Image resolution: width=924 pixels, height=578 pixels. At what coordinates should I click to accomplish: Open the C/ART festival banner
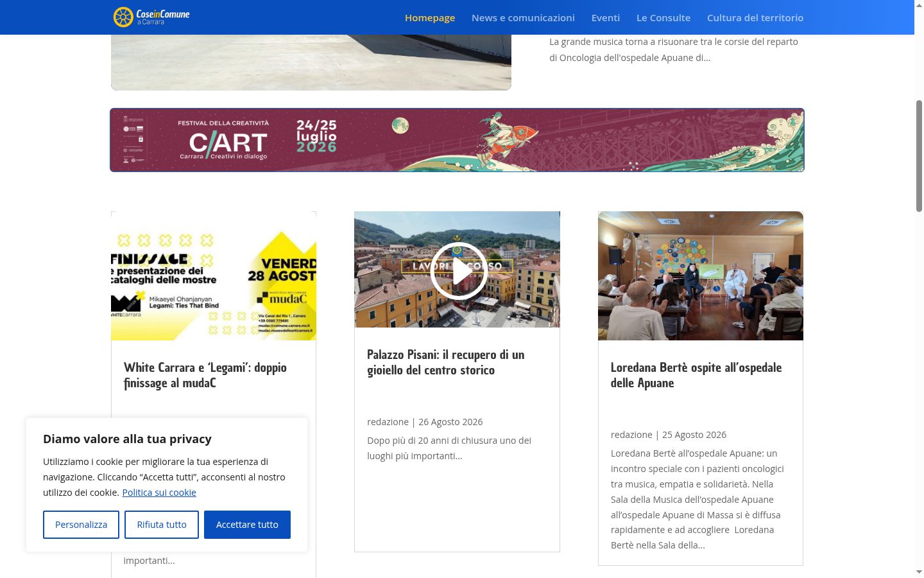point(457,140)
